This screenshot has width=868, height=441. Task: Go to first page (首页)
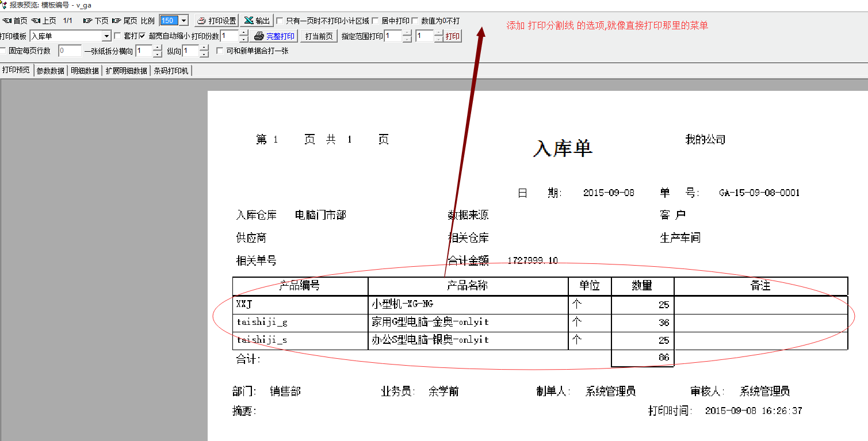tap(14, 21)
